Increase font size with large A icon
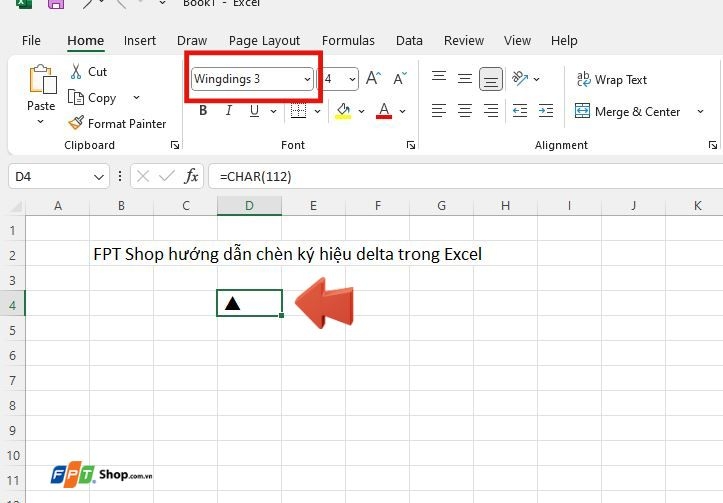The width and height of the screenshot is (723, 503). click(373, 78)
